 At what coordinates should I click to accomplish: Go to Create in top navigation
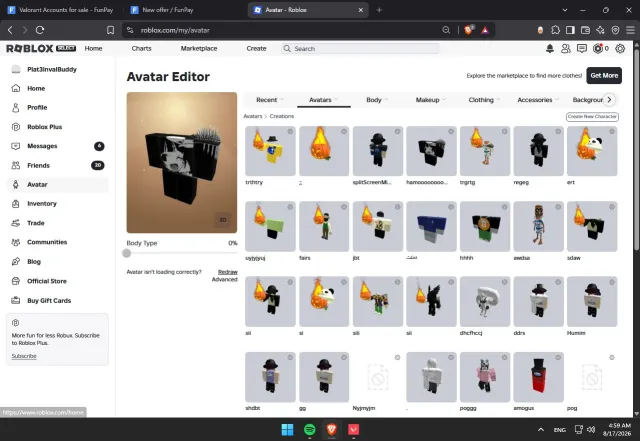tap(256, 48)
